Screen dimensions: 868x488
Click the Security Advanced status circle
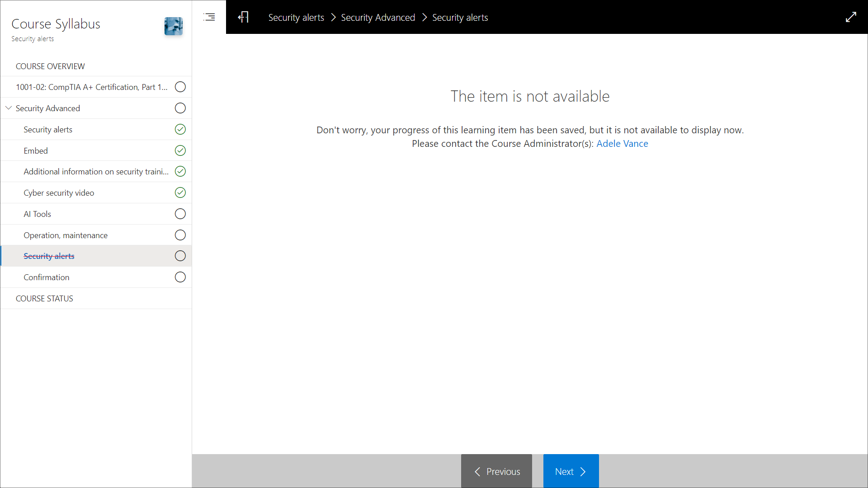[x=180, y=108]
